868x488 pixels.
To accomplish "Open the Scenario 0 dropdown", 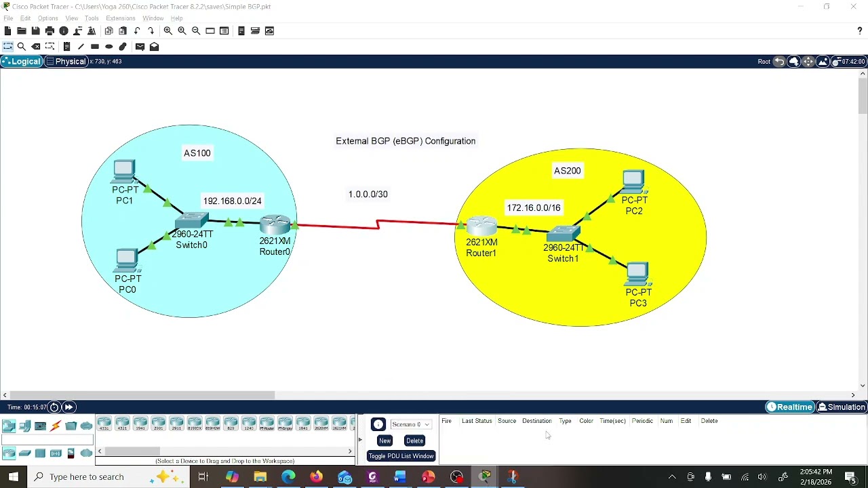I will [411, 424].
